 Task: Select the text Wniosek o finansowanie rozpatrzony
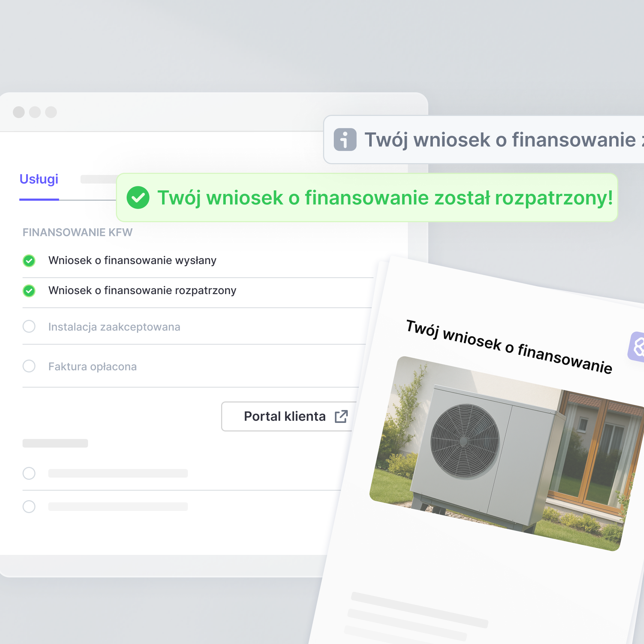142,291
